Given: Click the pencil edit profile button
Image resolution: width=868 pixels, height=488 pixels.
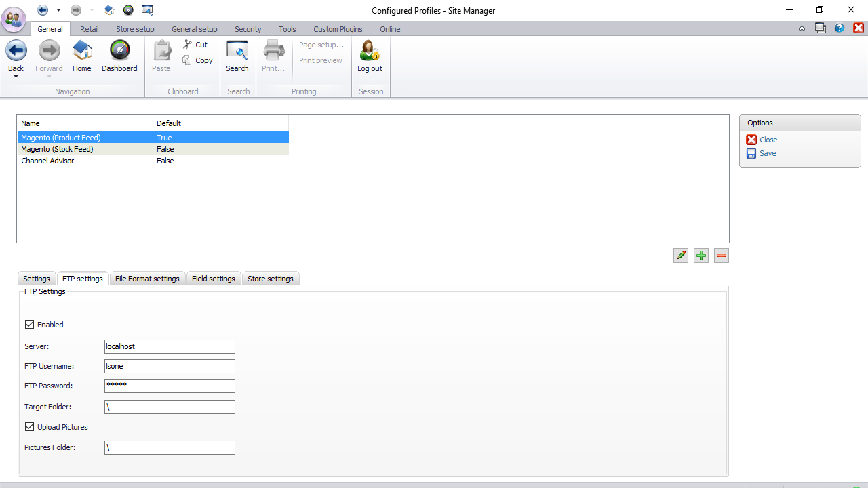Looking at the screenshot, I should [x=681, y=256].
